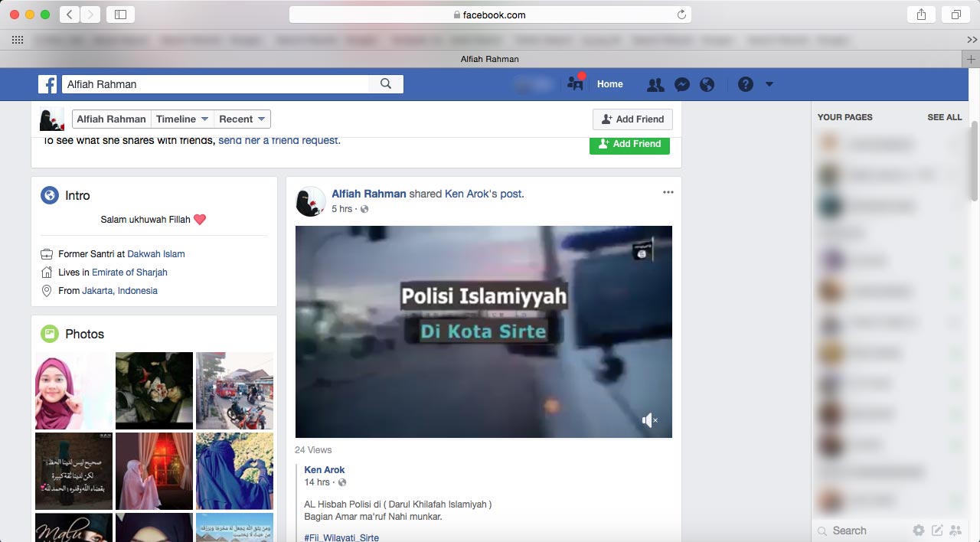The width and height of the screenshot is (980, 542).
Task: Open the Notifications globe icon
Action: 707,85
